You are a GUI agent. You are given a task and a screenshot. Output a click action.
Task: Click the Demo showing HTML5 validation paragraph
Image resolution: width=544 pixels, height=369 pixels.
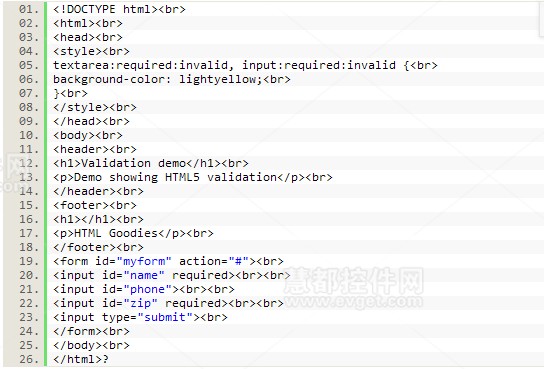(x=175, y=177)
